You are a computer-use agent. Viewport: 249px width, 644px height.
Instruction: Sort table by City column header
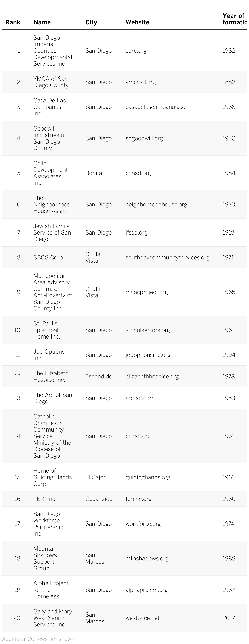point(91,22)
